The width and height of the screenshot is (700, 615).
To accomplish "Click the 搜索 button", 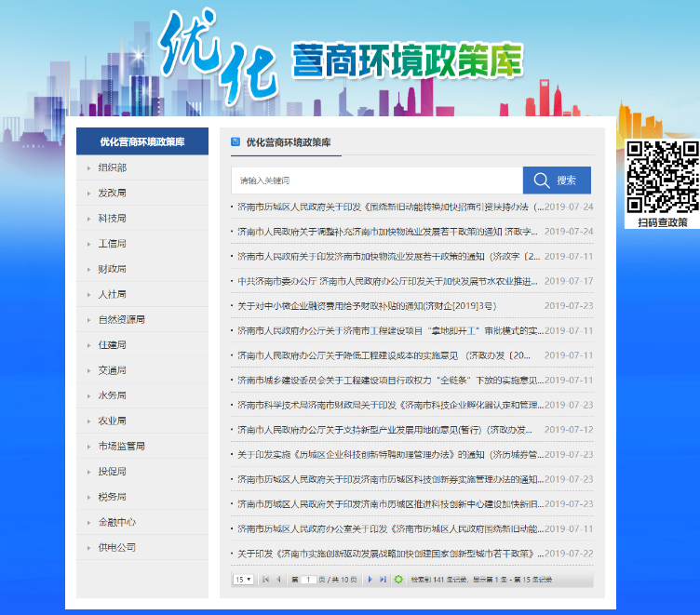I will click(x=557, y=180).
